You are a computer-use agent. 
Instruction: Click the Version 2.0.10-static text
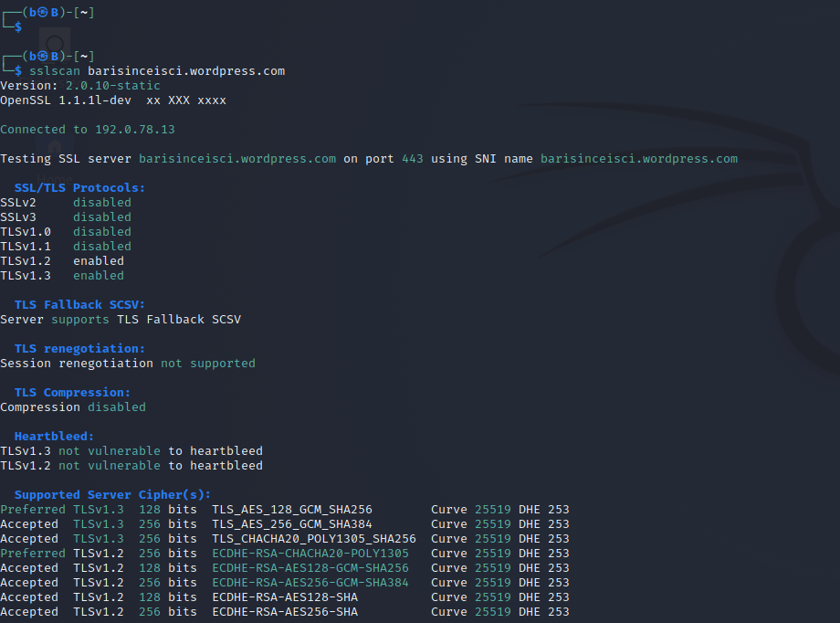click(112, 85)
